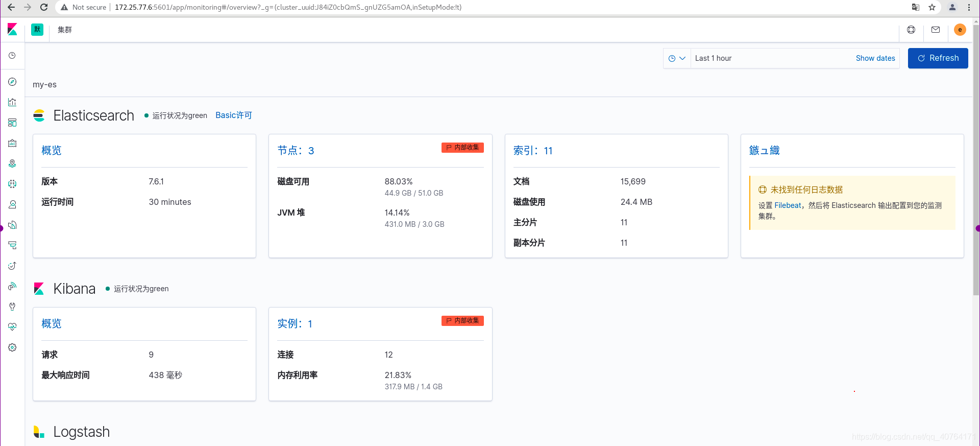Open APM from the sidebar
The image size is (980, 446).
(12, 245)
